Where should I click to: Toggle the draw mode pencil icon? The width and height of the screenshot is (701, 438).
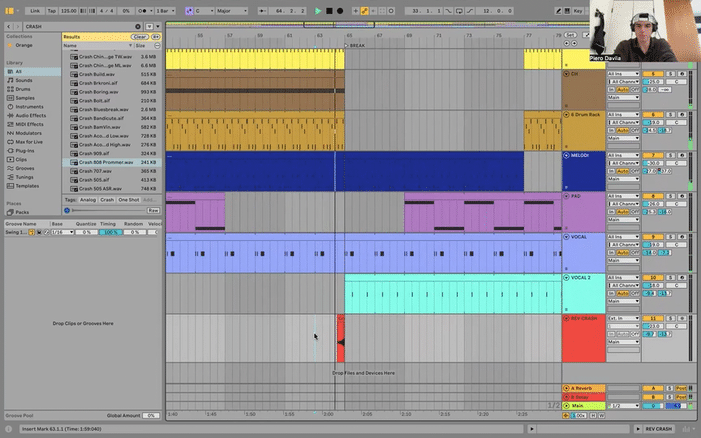point(558,11)
